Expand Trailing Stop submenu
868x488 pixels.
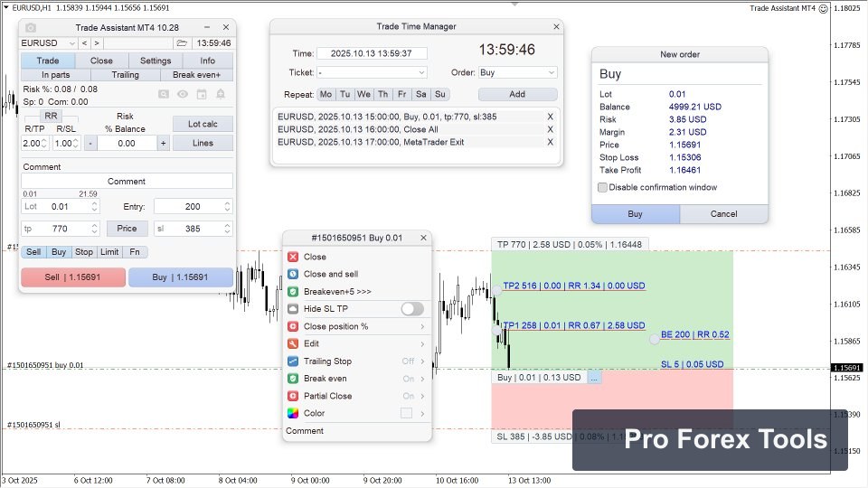pos(422,361)
